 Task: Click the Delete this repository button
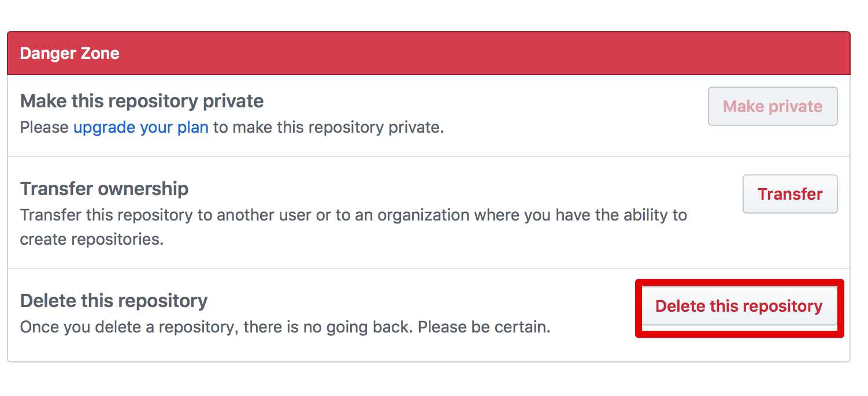(739, 306)
